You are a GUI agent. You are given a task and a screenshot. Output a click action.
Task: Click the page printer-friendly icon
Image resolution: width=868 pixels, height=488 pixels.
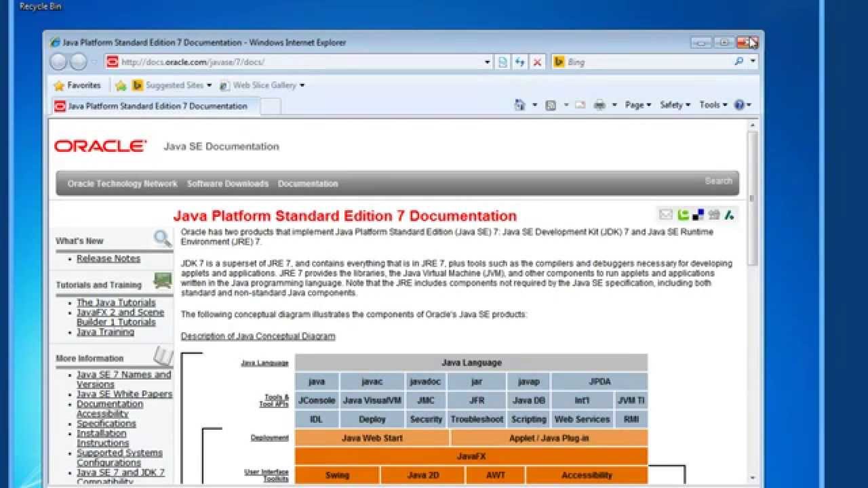(x=714, y=215)
